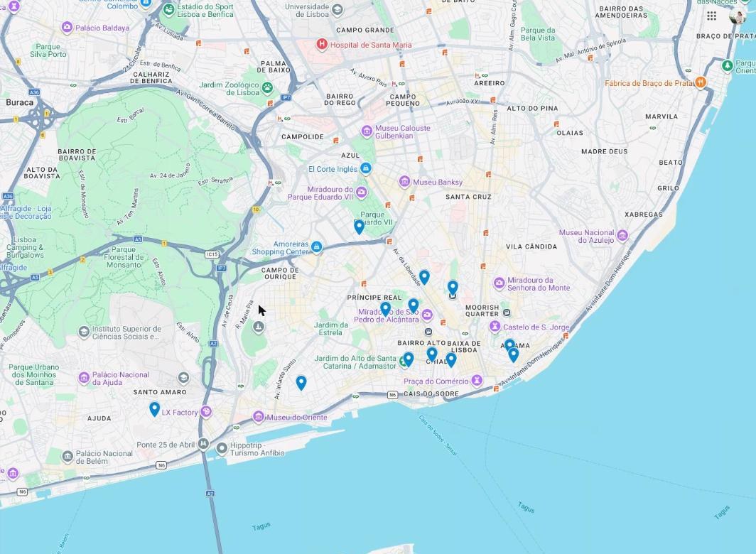Click the Ponte 25 de Abril bridge icon
The height and width of the screenshot is (554, 756).
pyautogui.click(x=204, y=444)
